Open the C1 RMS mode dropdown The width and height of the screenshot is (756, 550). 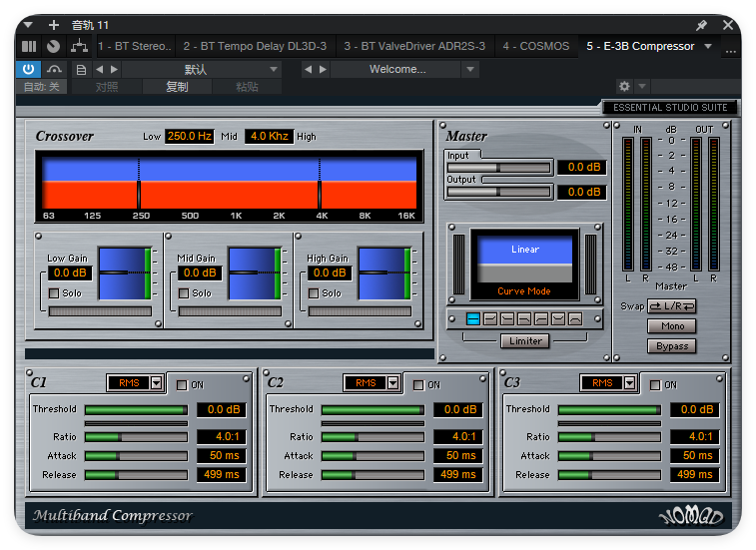tap(156, 383)
